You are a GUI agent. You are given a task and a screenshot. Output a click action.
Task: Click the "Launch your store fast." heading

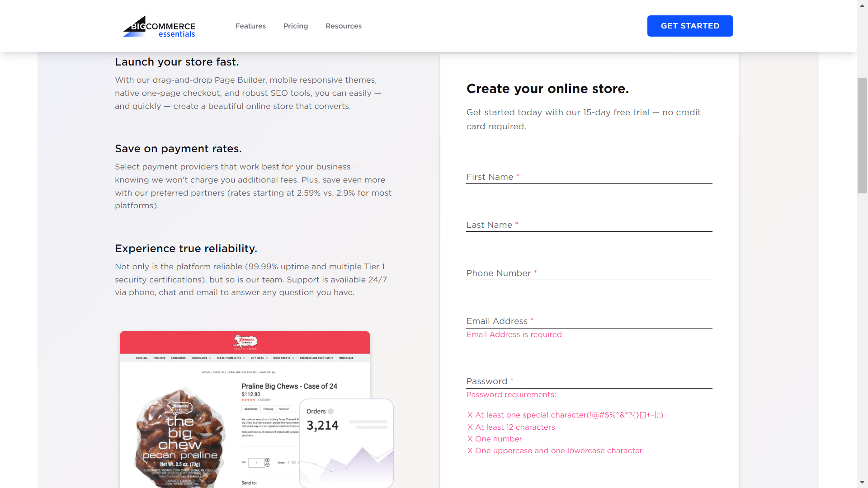tap(177, 62)
